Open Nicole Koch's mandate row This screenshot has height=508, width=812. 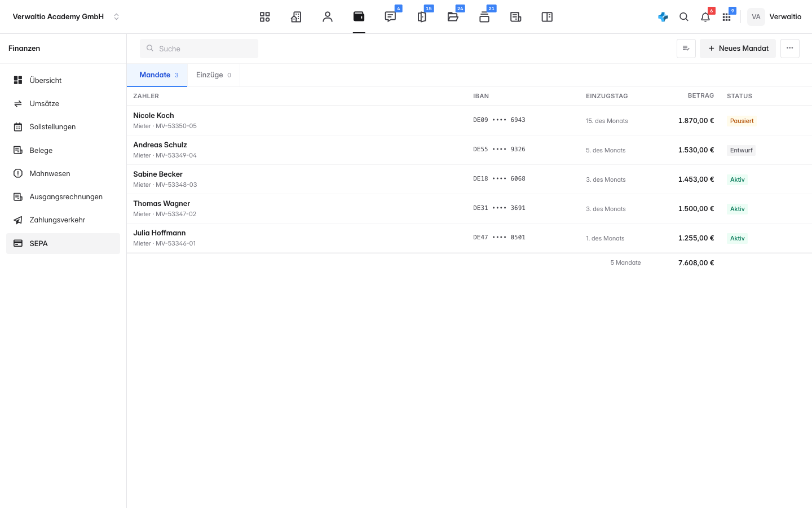[469, 121]
